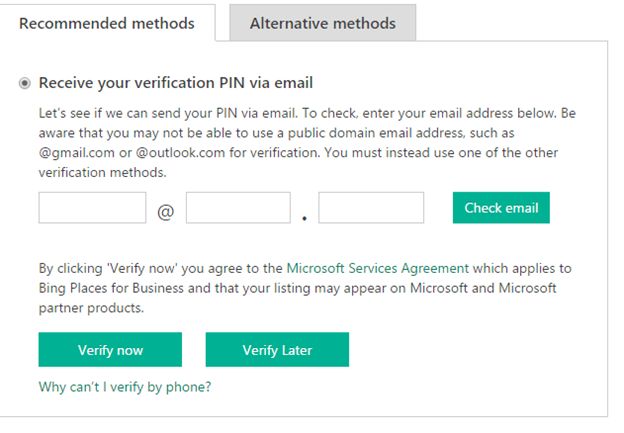The width and height of the screenshot is (624, 433).
Task: Switch to the Recommended methods tab
Action: click(107, 23)
